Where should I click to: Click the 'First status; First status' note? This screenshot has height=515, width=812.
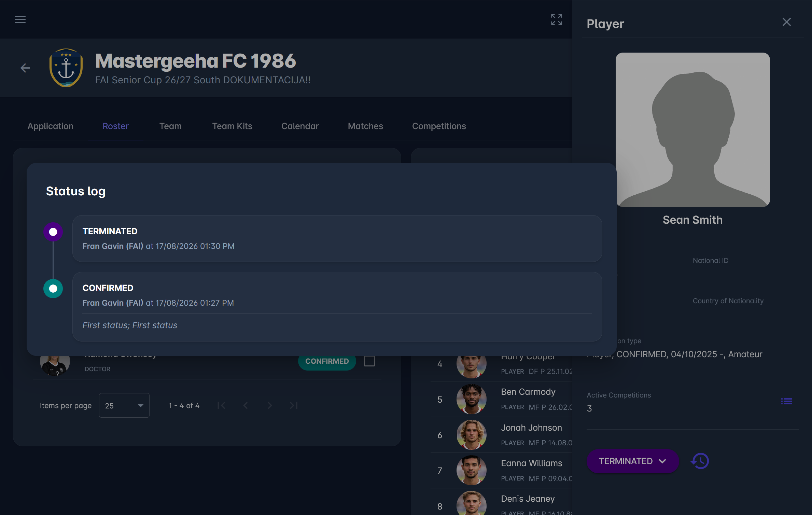[130, 325]
